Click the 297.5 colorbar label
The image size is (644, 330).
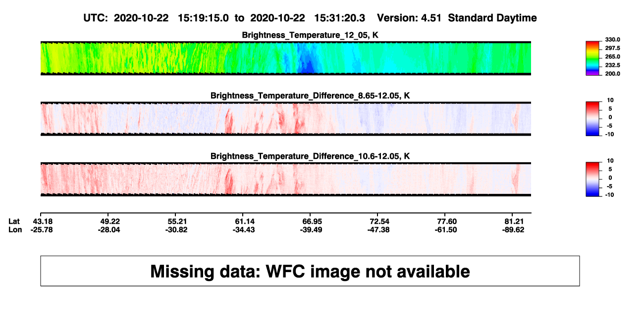[613, 48]
